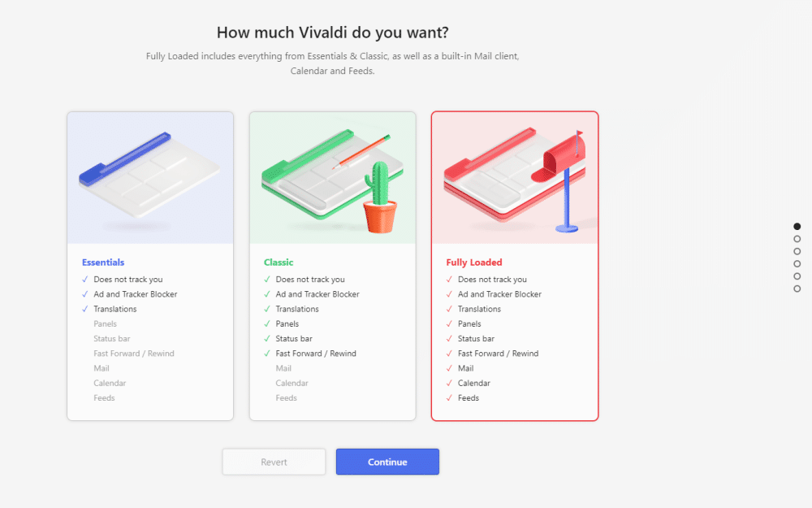
Task: Select the Fully Loaded heading
Action: (474, 263)
